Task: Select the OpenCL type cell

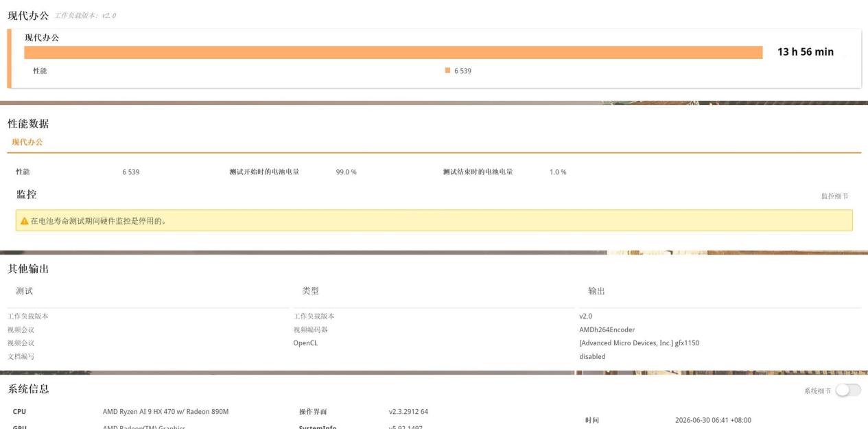Action: [x=305, y=343]
